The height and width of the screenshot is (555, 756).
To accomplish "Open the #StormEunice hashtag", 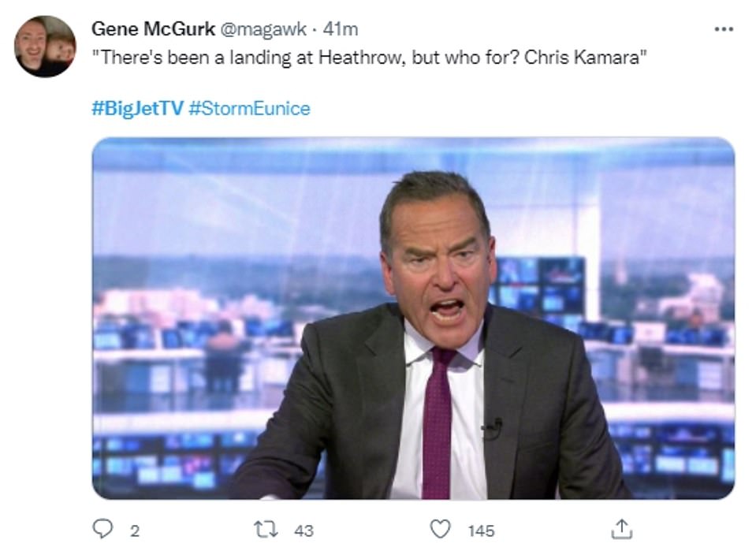I will pos(250,108).
